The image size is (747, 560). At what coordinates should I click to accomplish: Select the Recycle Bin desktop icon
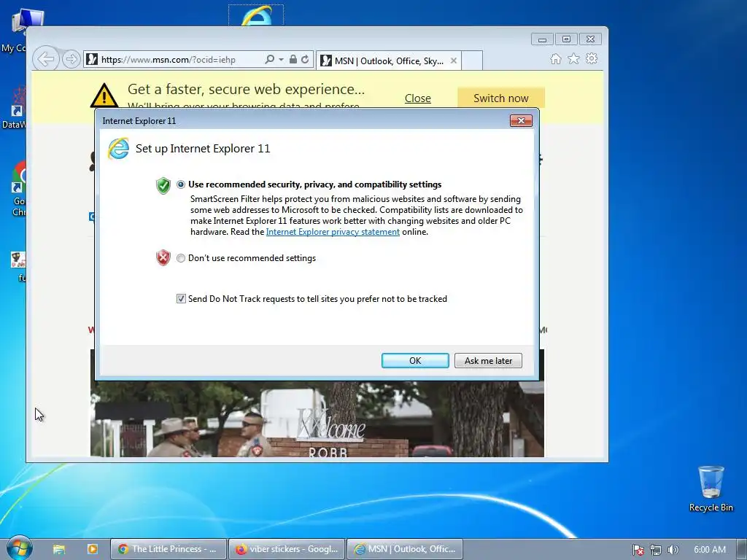pyautogui.click(x=711, y=489)
